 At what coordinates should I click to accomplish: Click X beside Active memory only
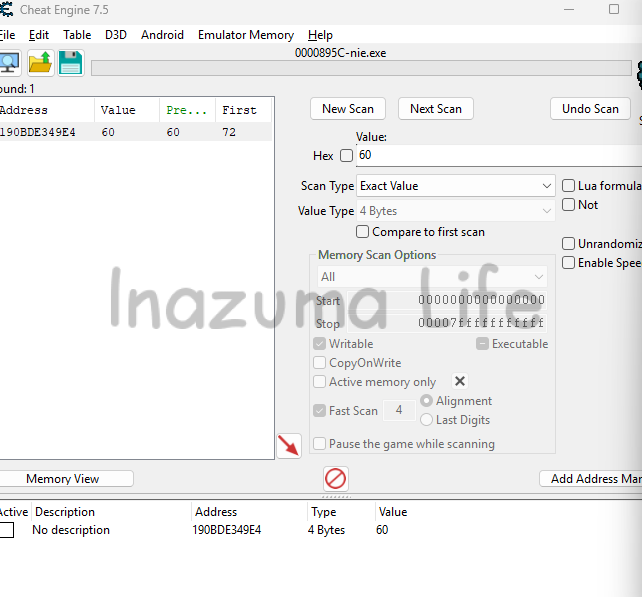(460, 381)
